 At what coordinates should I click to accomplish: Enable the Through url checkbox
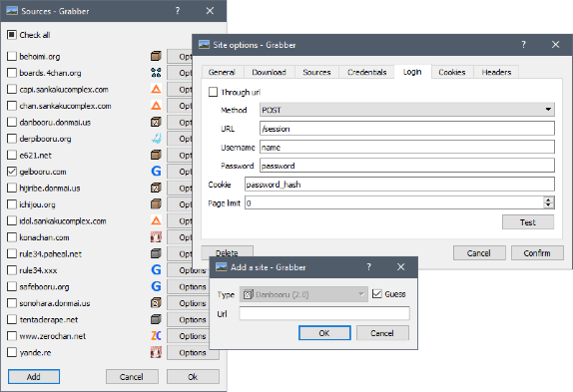213,92
